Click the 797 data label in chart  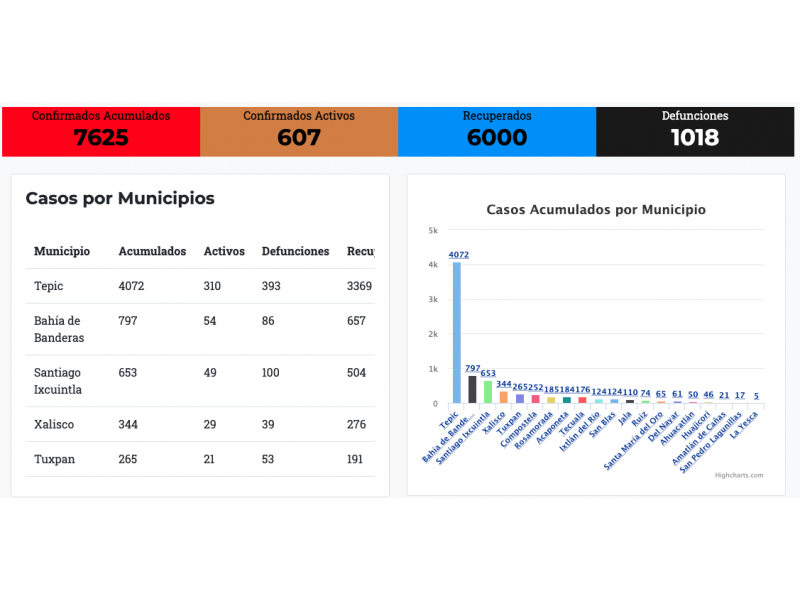(472, 368)
